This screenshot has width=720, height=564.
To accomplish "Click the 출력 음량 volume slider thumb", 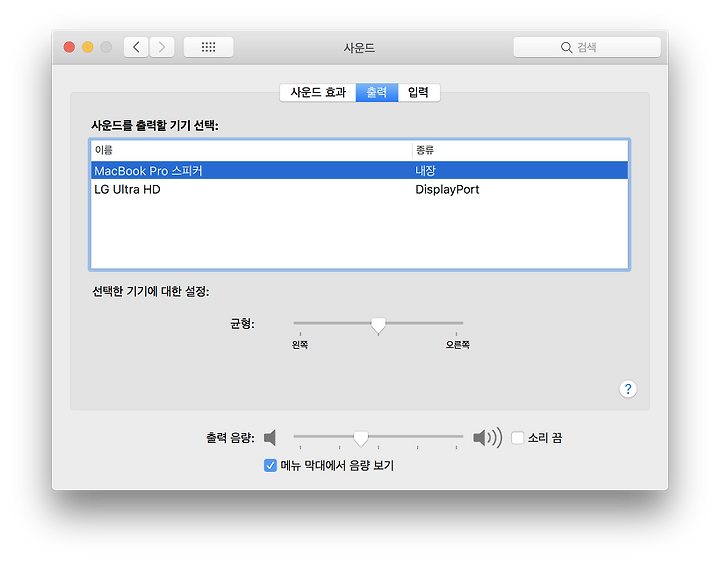I will (361, 438).
